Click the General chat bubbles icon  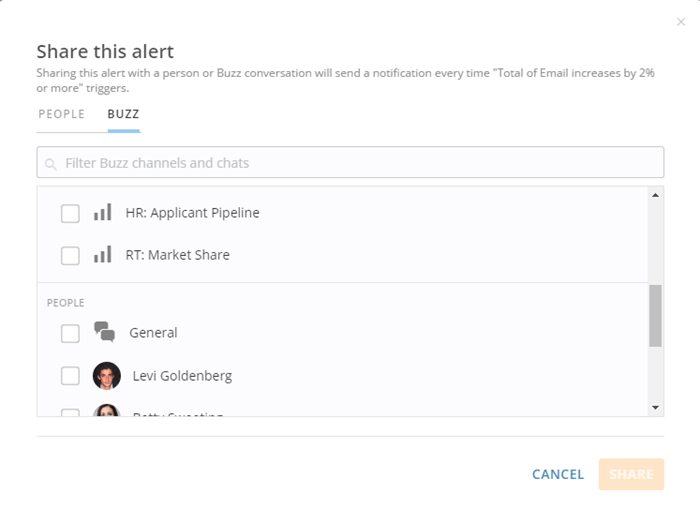point(104,332)
